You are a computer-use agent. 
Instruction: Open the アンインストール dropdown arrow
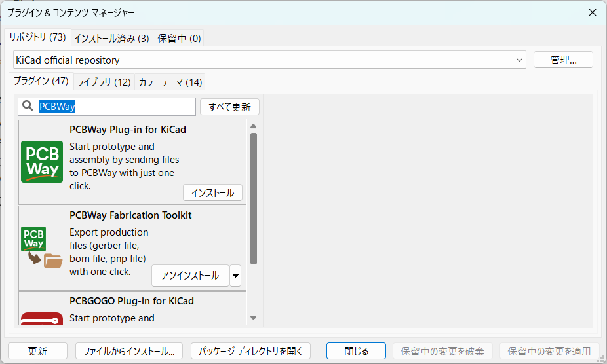coord(235,276)
